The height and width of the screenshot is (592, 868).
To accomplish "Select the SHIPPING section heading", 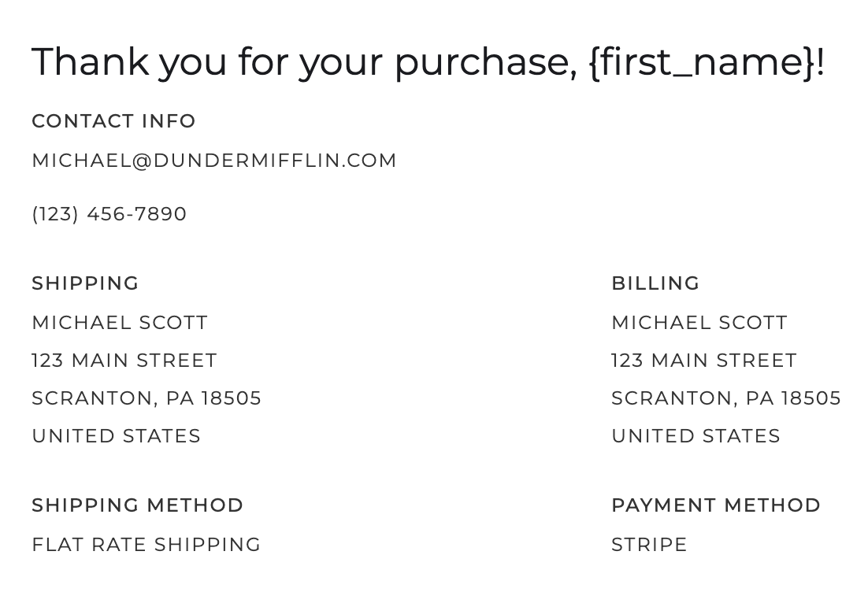I will [85, 283].
